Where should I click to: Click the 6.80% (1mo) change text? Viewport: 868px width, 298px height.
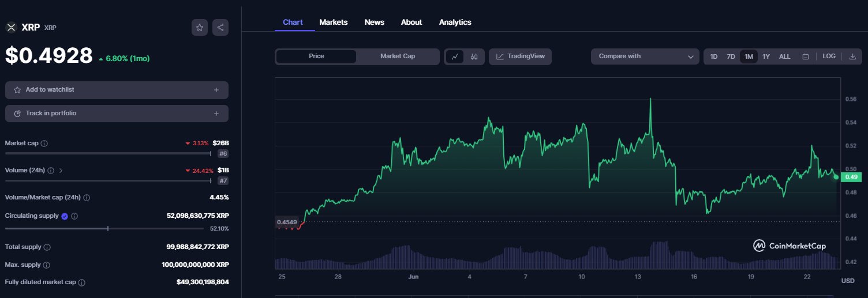tap(128, 59)
